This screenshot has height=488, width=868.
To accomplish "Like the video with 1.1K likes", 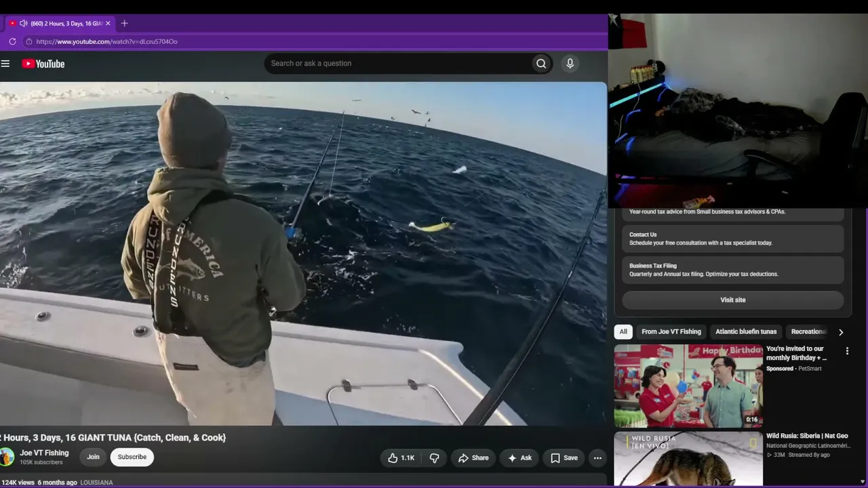I will click(401, 458).
